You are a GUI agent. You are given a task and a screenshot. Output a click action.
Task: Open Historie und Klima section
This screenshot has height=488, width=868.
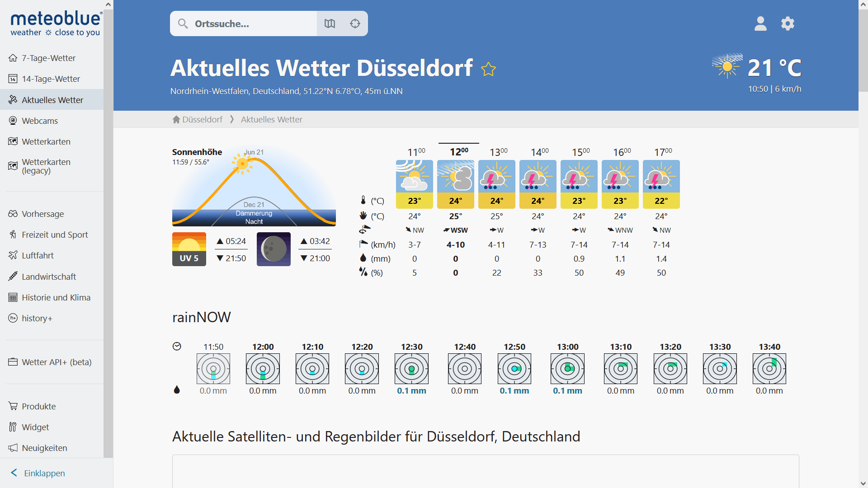tap(56, 297)
